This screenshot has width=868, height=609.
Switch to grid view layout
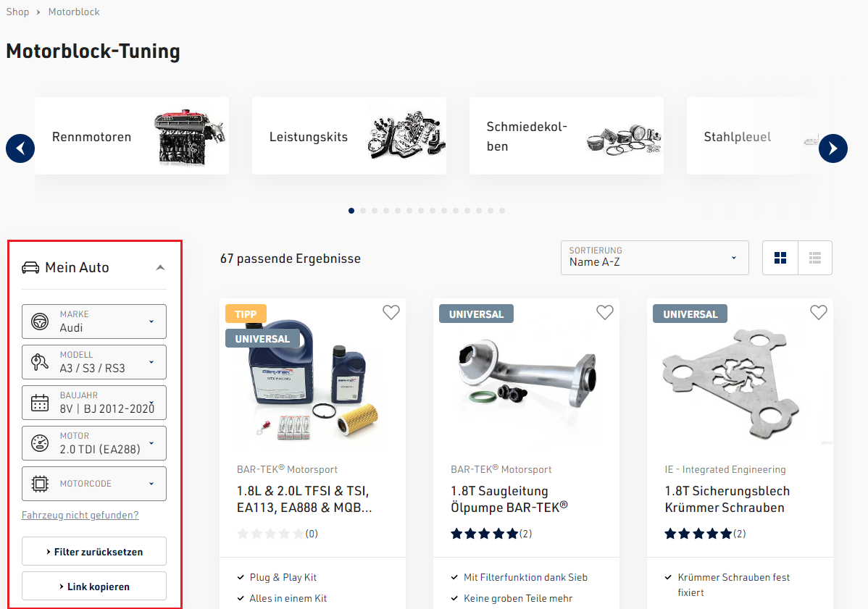click(780, 258)
